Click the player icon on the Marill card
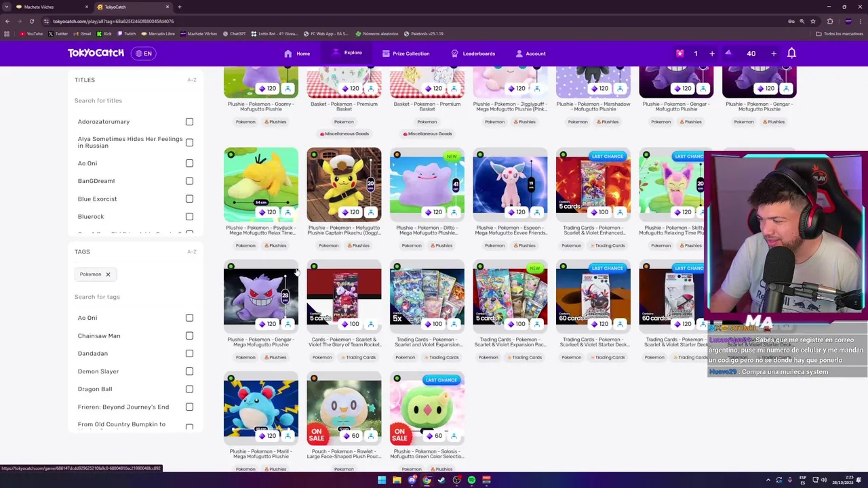Viewport: 868px width, 488px height. point(288,436)
